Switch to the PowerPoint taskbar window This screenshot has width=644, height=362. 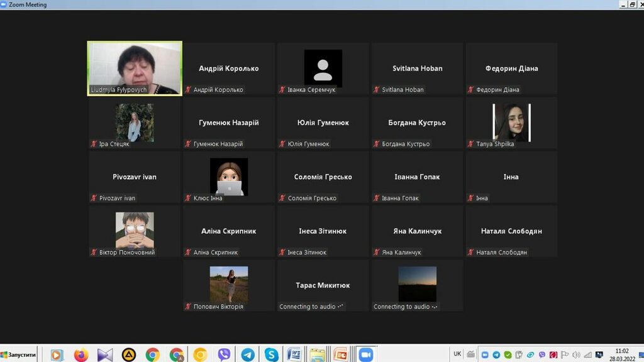pyautogui.click(x=340, y=354)
